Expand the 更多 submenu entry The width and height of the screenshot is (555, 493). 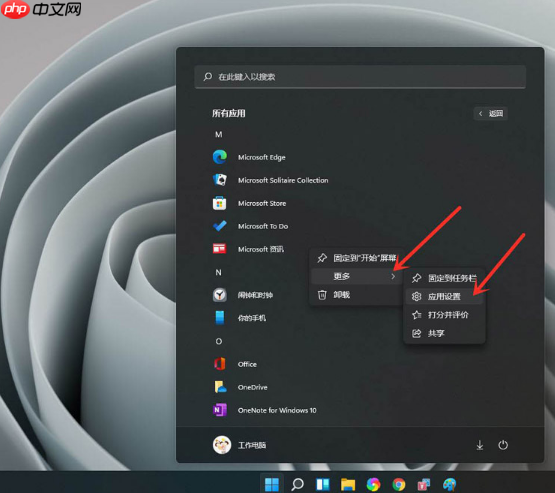(x=357, y=276)
